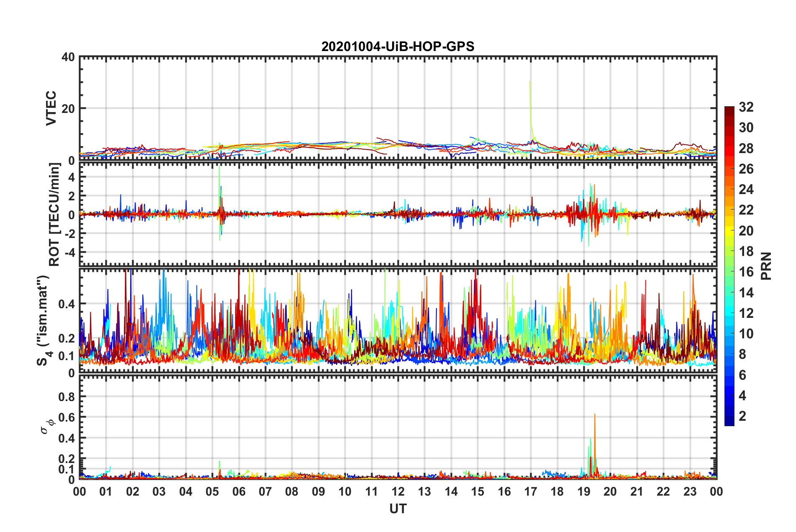
Task: Click the x-axis tick label 12
Action: point(398,491)
